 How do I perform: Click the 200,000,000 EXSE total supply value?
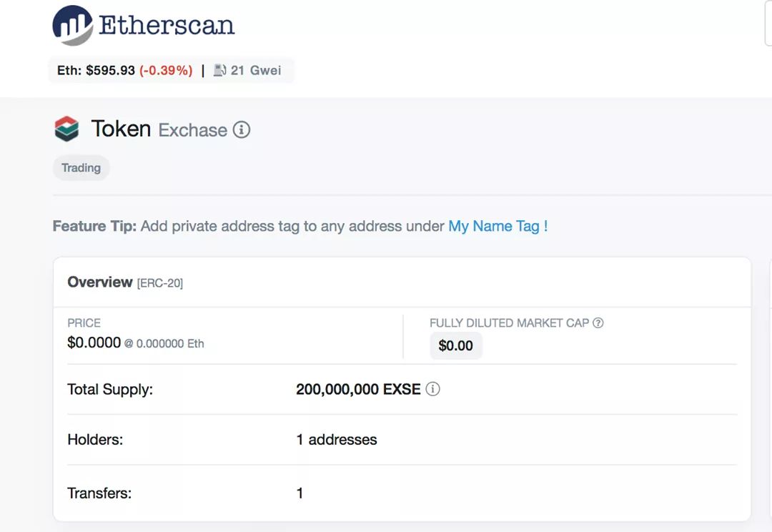[358, 390]
